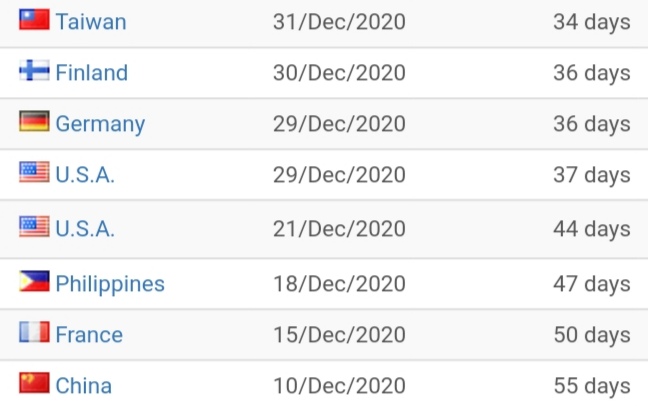Image resolution: width=648 pixels, height=406 pixels.
Task: Click the Finland flag icon
Action: [34, 70]
